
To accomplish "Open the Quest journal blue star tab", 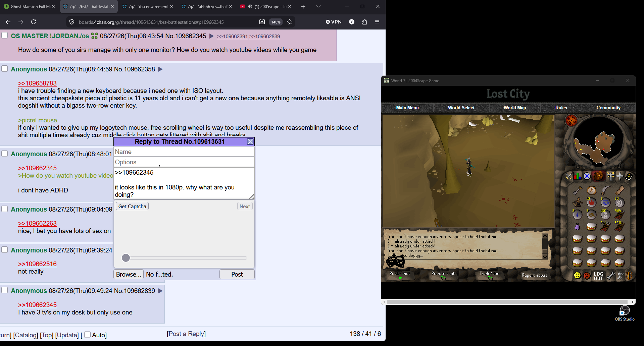I will (587, 176).
